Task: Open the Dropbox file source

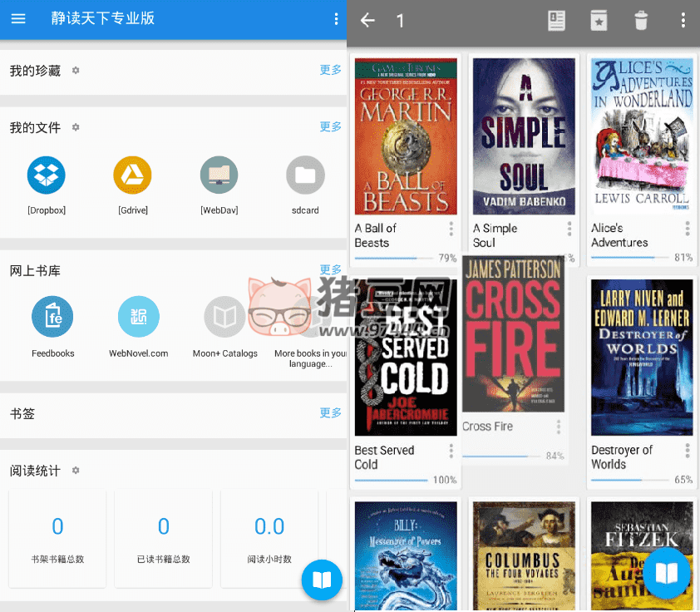Action: pyautogui.click(x=47, y=175)
